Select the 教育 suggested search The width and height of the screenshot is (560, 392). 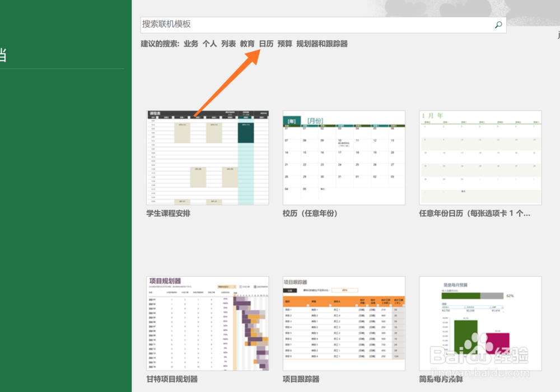[x=247, y=43]
